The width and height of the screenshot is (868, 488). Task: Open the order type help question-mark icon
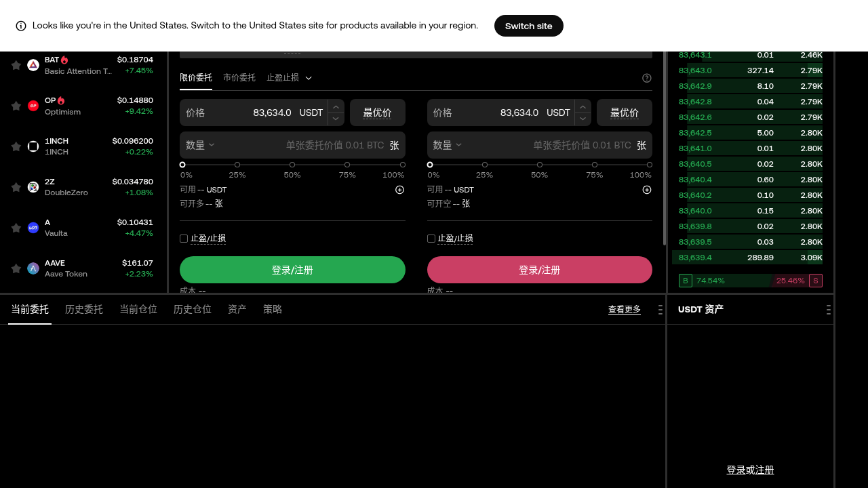click(x=647, y=78)
